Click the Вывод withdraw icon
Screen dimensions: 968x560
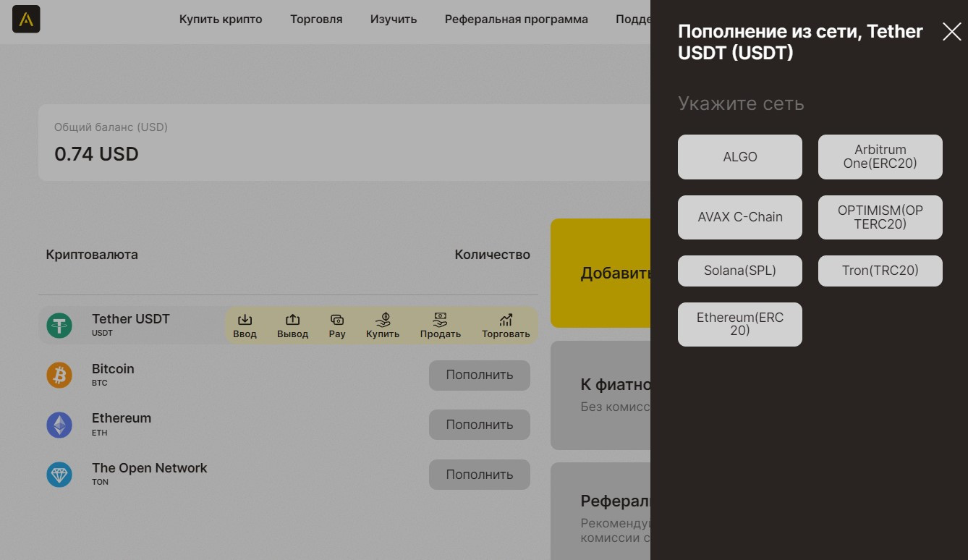pos(292,320)
